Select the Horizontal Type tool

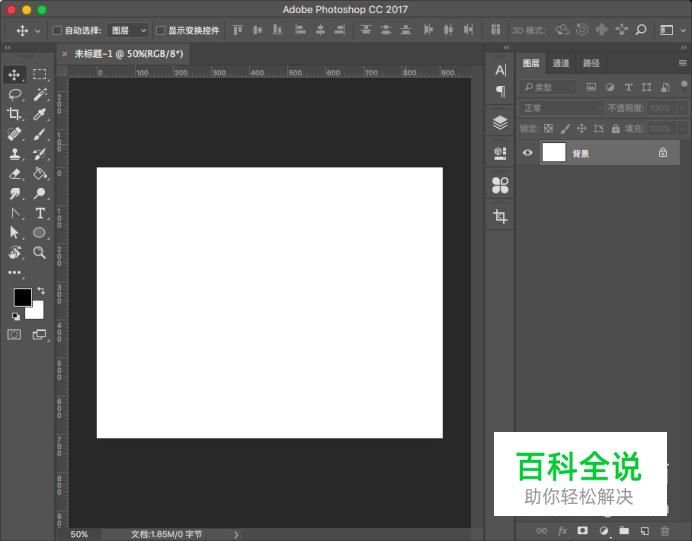pyautogui.click(x=40, y=213)
